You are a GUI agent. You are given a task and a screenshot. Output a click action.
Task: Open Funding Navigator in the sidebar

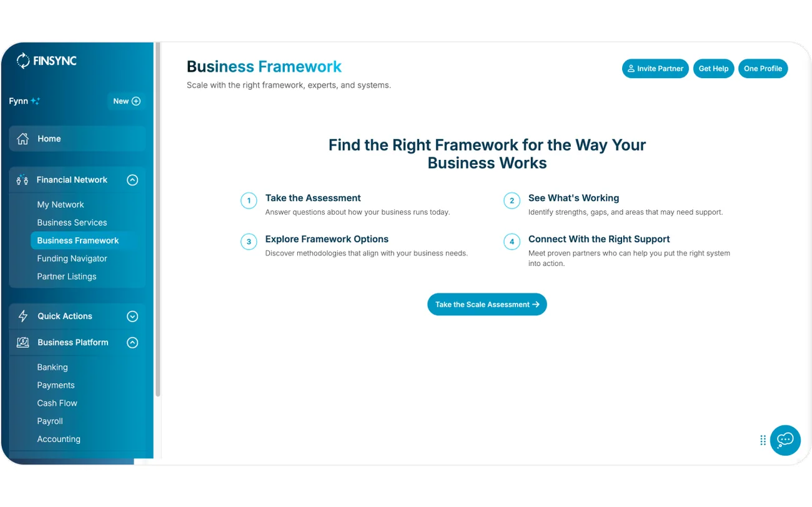click(x=72, y=258)
